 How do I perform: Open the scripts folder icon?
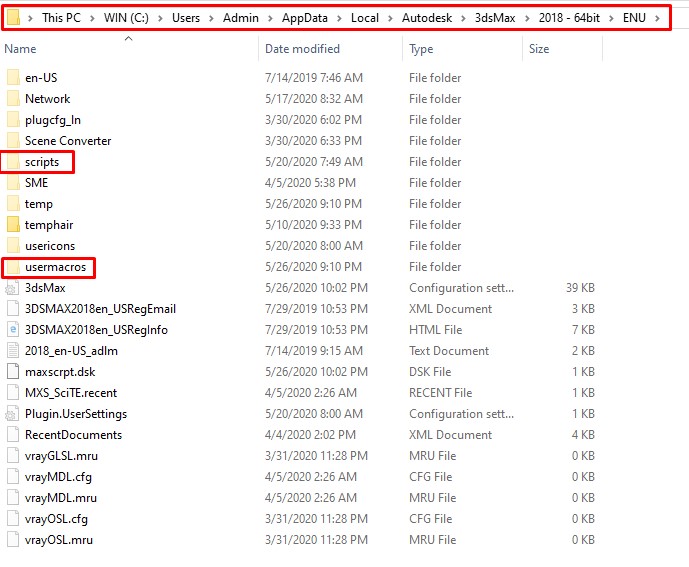[x=13, y=162]
